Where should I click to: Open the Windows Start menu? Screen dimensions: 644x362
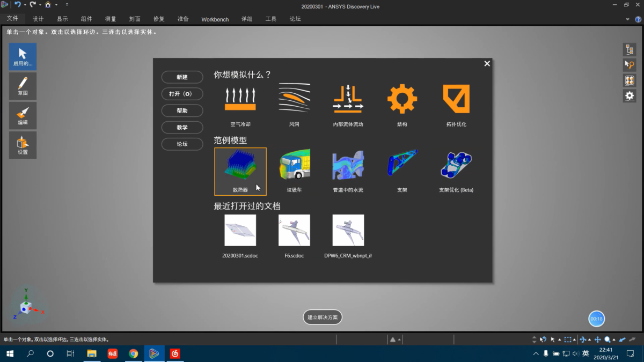pos(10,353)
